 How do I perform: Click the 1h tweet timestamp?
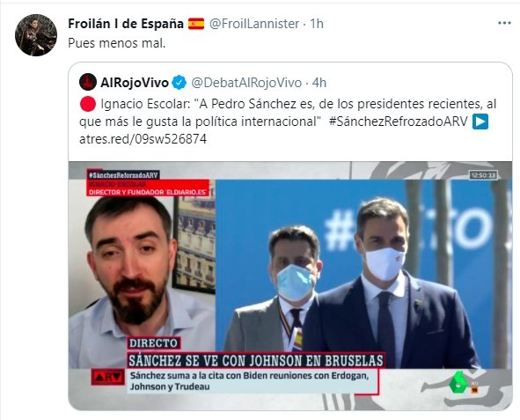[x=317, y=24]
